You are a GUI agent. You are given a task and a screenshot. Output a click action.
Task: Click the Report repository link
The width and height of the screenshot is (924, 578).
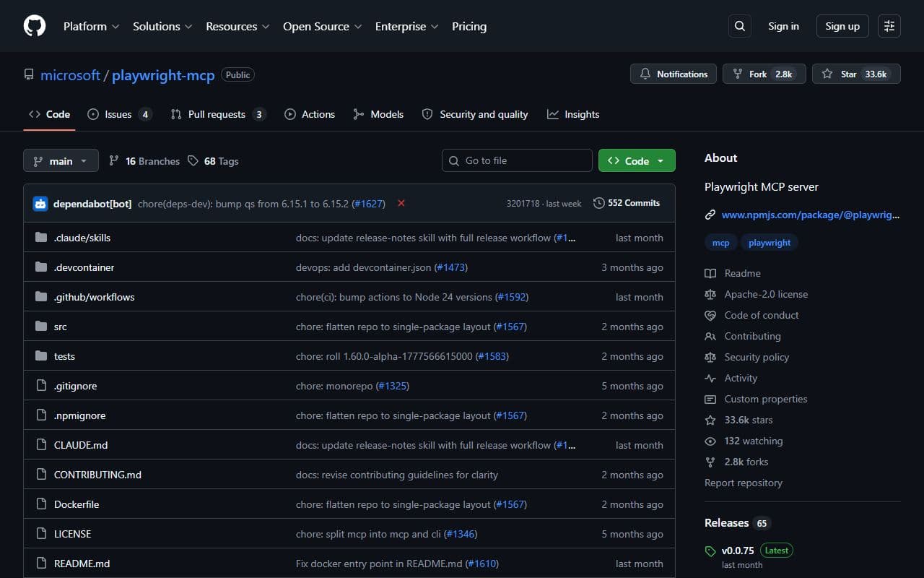[x=744, y=483]
